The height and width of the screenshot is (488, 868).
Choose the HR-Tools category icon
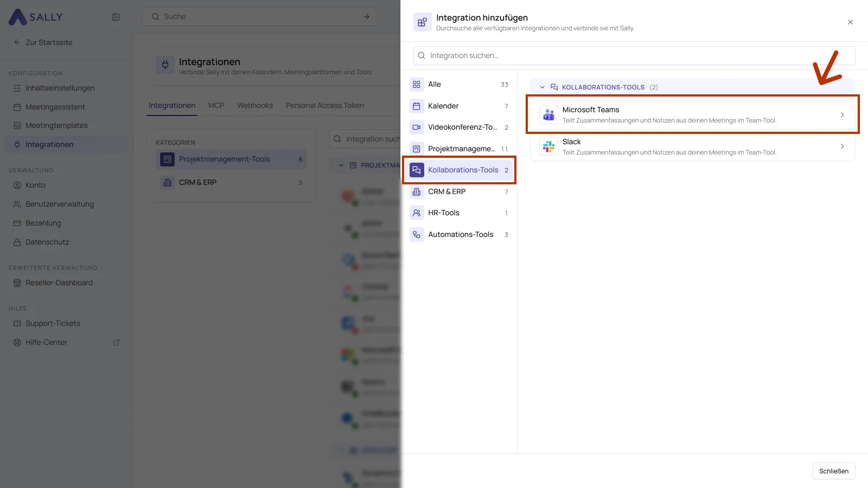coord(417,213)
